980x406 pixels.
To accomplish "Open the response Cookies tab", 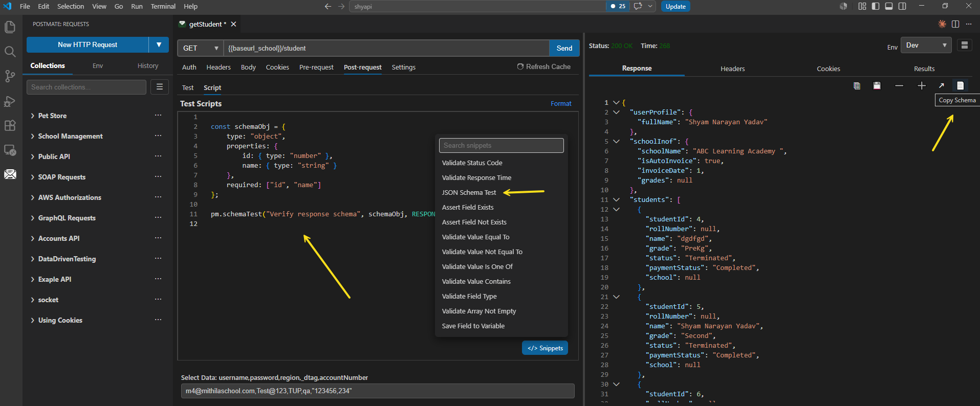I will click(828, 69).
